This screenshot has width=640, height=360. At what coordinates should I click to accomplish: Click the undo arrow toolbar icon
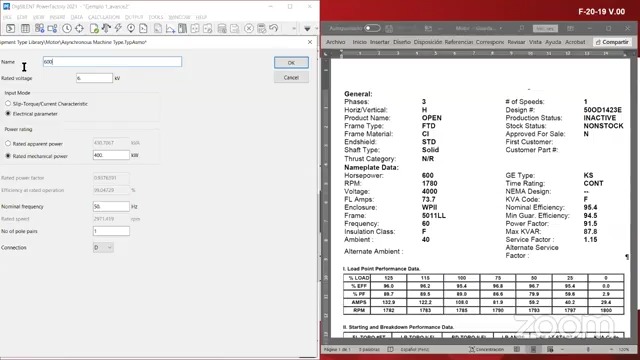click(274, 28)
